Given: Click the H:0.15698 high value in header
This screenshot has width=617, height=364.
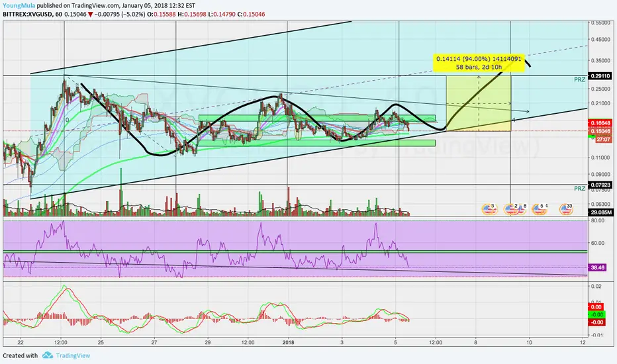Looking at the screenshot, I should tap(191, 14).
